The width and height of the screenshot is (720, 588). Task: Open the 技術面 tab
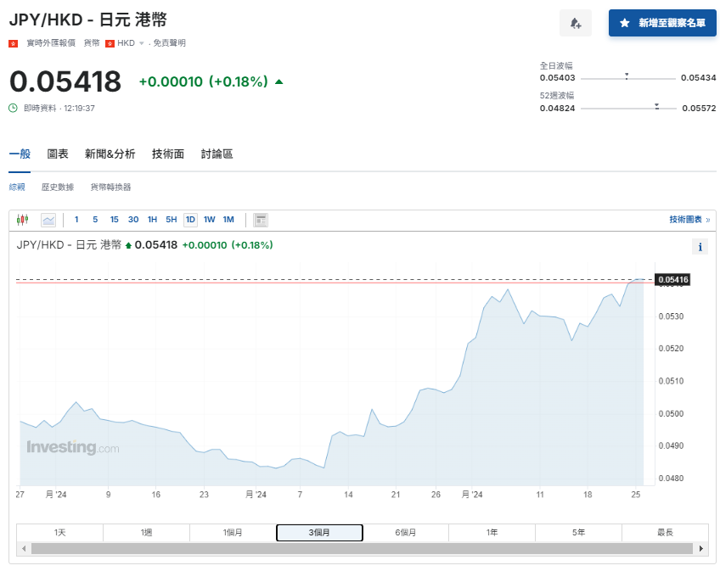(x=167, y=154)
